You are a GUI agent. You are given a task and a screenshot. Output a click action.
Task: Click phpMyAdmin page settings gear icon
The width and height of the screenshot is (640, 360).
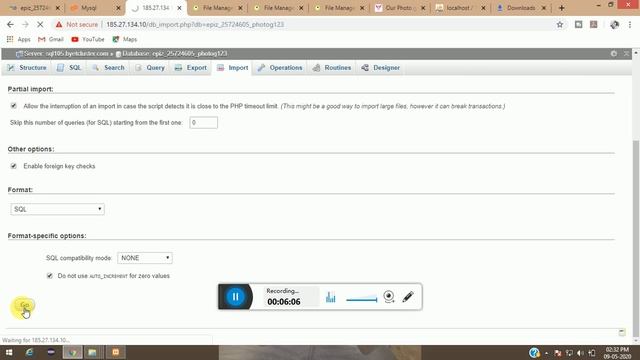(614, 53)
